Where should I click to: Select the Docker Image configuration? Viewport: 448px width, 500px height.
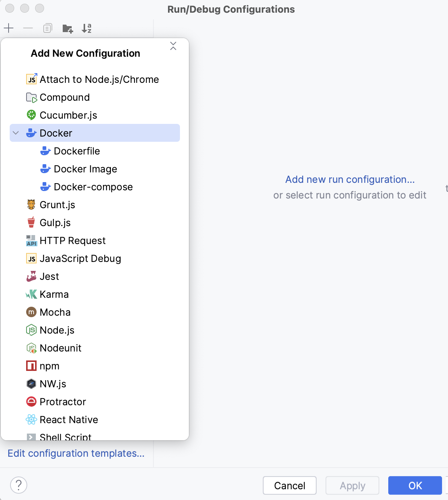[x=85, y=169]
